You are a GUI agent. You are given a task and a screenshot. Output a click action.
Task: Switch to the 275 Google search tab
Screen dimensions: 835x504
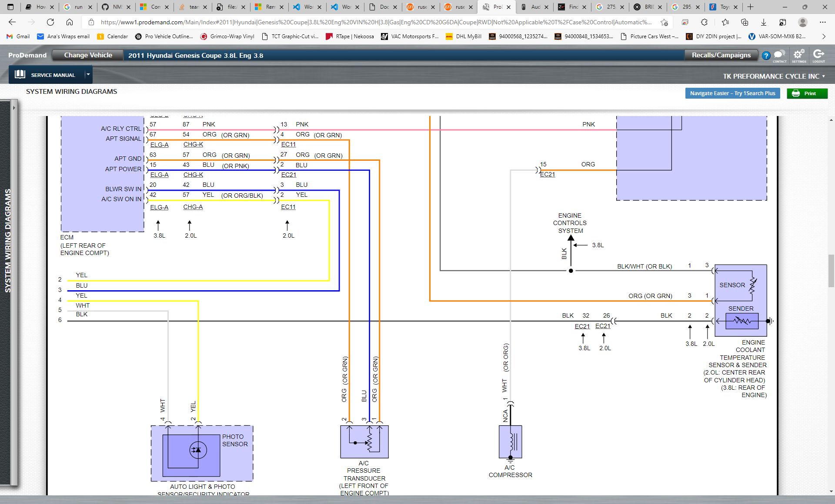pos(609,7)
